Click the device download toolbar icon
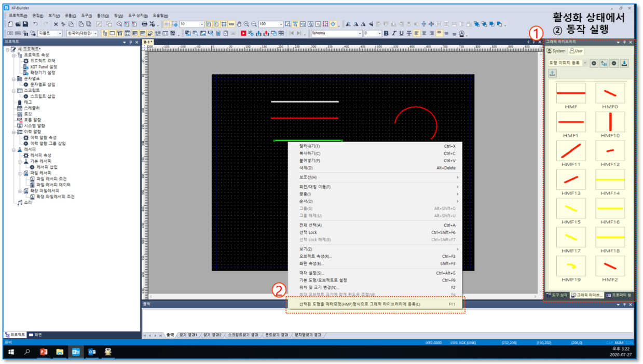Screen dimensions: 643x364 (x=258, y=33)
